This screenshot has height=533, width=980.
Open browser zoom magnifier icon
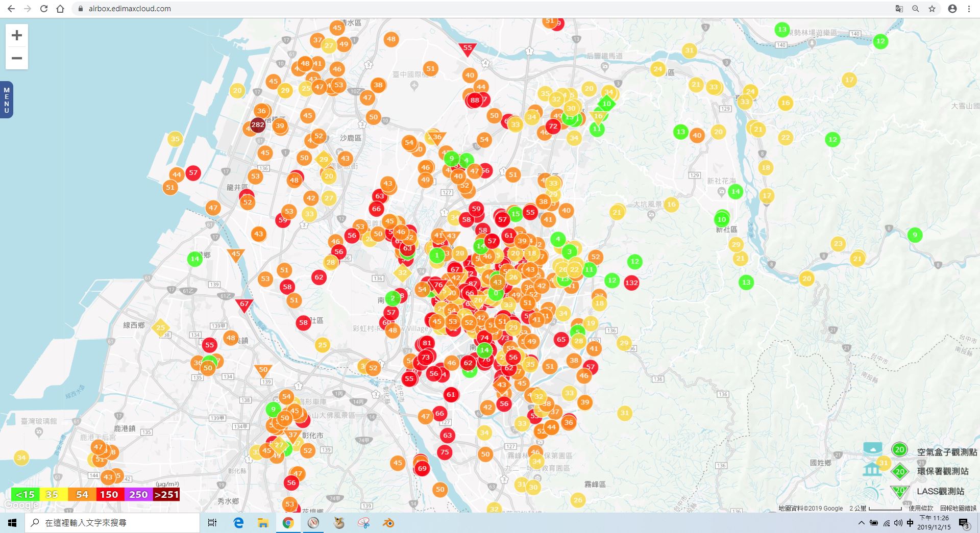(916, 9)
